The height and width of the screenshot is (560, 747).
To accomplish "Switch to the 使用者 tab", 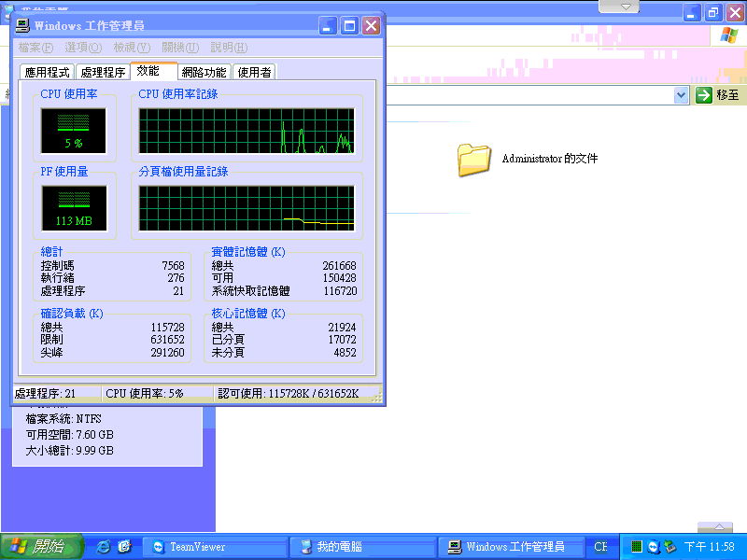I will tap(254, 73).
